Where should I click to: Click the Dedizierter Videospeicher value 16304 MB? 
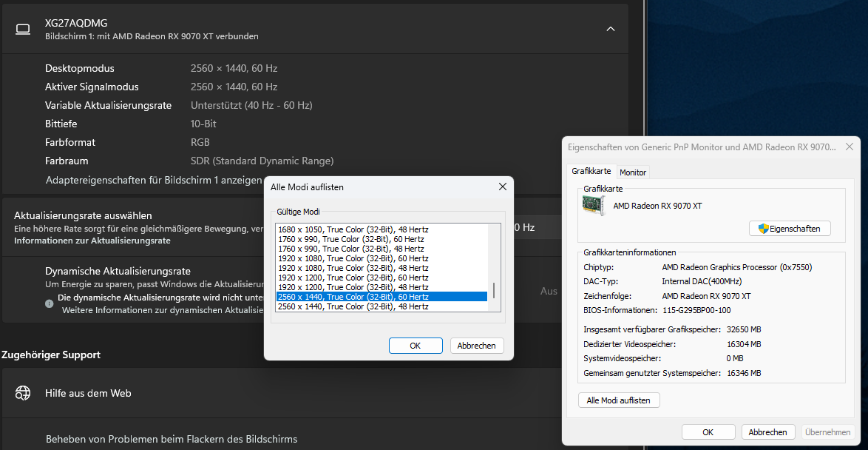(x=744, y=344)
